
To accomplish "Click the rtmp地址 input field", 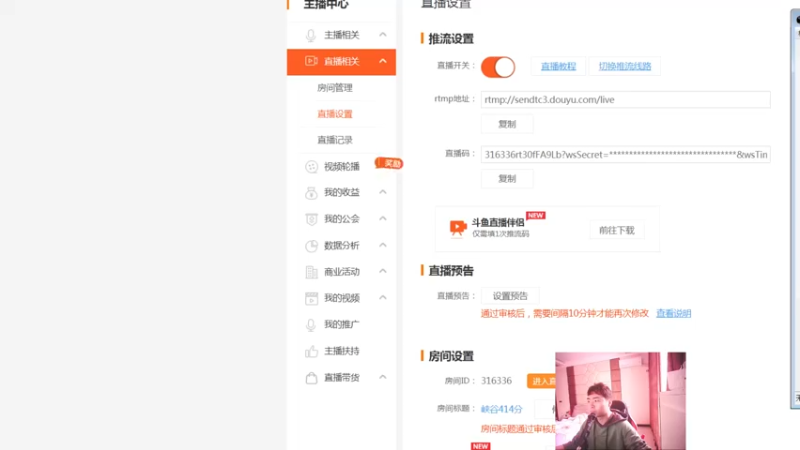I will click(x=626, y=99).
